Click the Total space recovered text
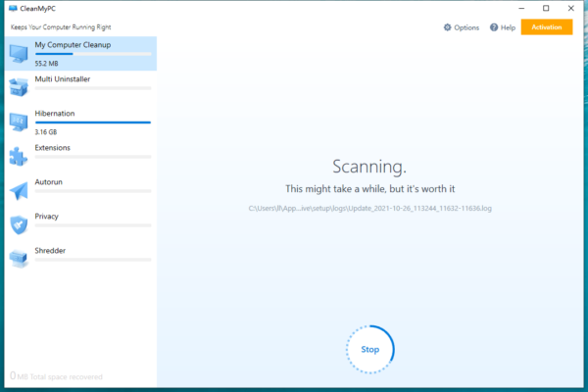 click(x=56, y=376)
